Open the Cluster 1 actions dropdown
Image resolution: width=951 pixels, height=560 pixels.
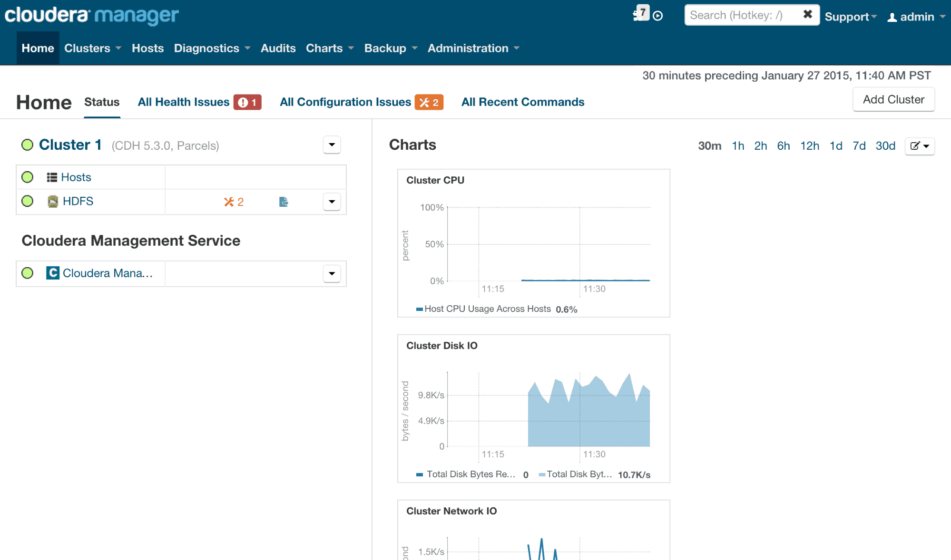[x=332, y=145]
